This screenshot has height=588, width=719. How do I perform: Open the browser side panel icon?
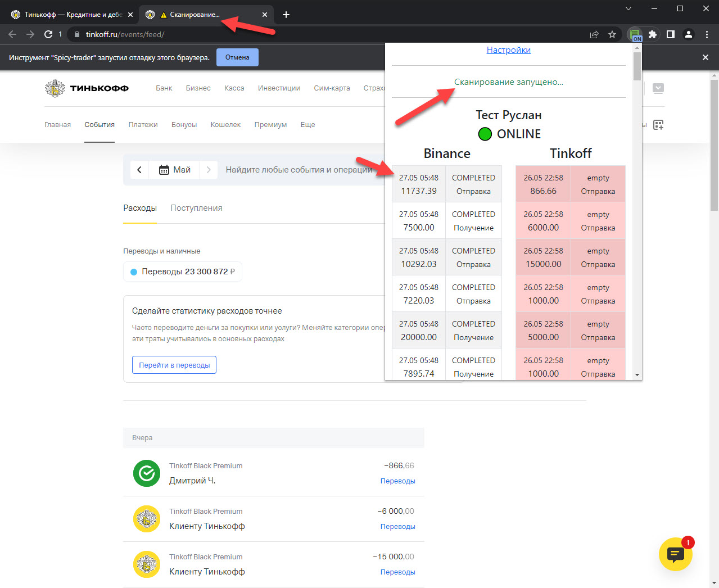(671, 34)
